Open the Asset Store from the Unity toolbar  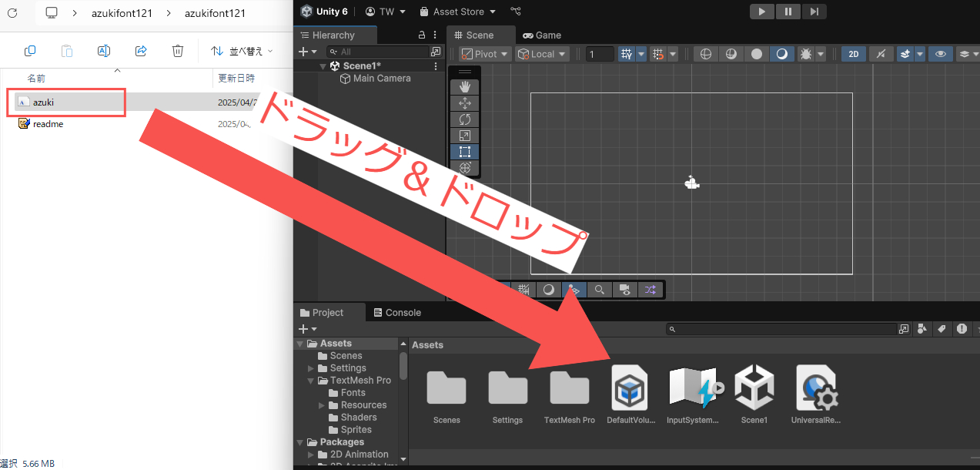tap(457, 12)
